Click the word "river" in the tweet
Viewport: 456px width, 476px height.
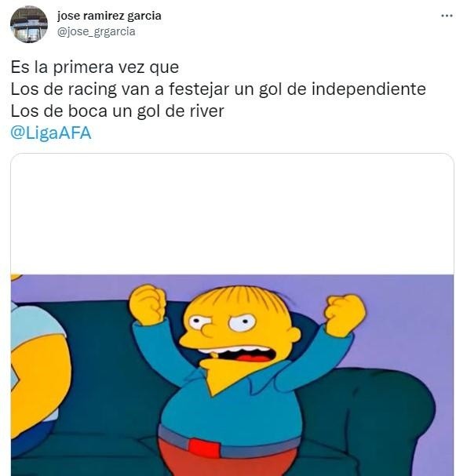tap(207, 111)
